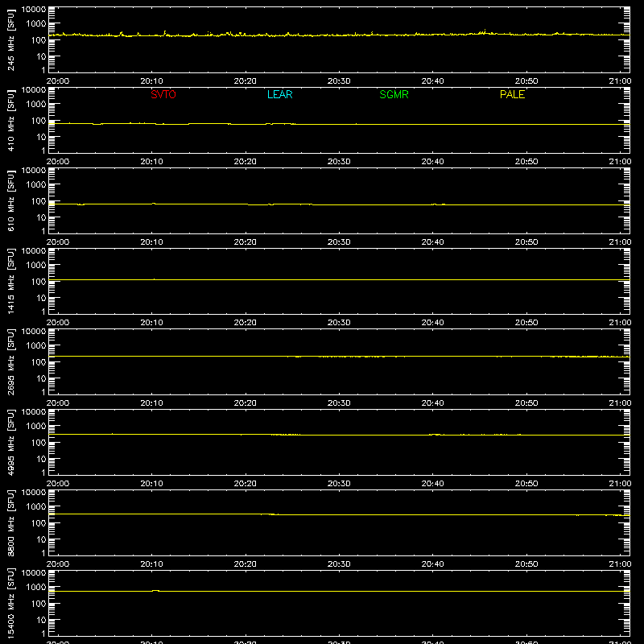Click the 100 tick label on 8800 MHz axis

click(x=39, y=523)
